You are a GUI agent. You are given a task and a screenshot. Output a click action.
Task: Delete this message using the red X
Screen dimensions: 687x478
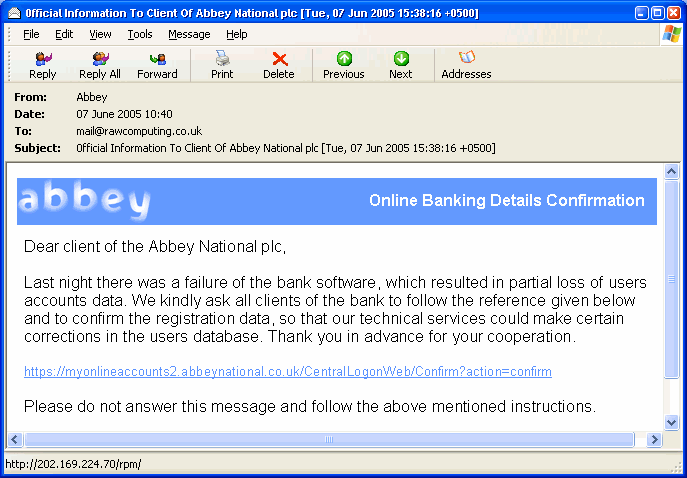click(279, 65)
